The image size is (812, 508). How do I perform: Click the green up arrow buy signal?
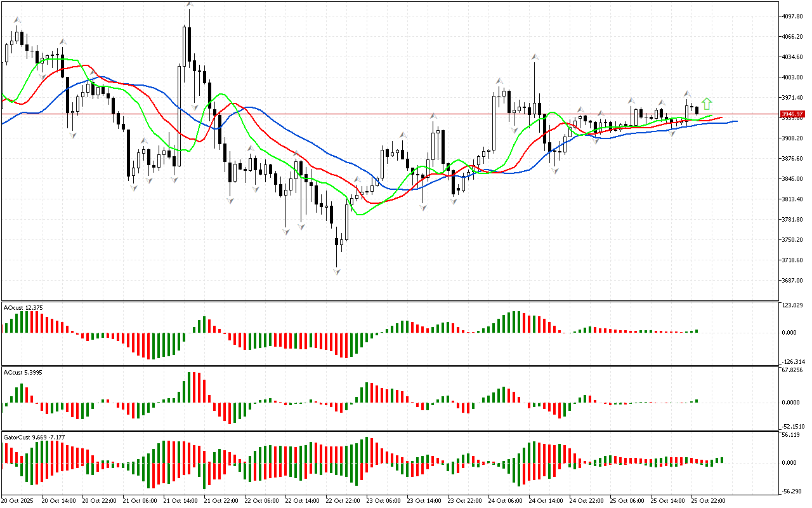click(707, 104)
